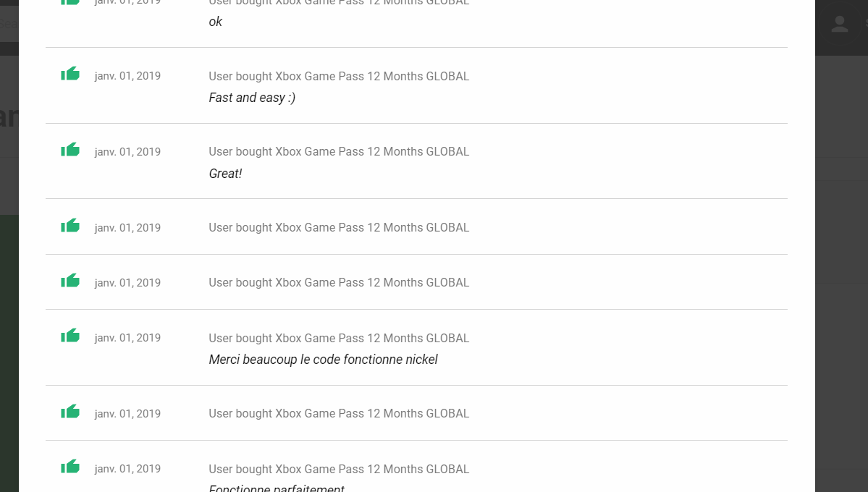868x492 pixels.
Task: Click "Merci beaucoup le code fonctionne nickel" comment
Action: click(x=324, y=360)
